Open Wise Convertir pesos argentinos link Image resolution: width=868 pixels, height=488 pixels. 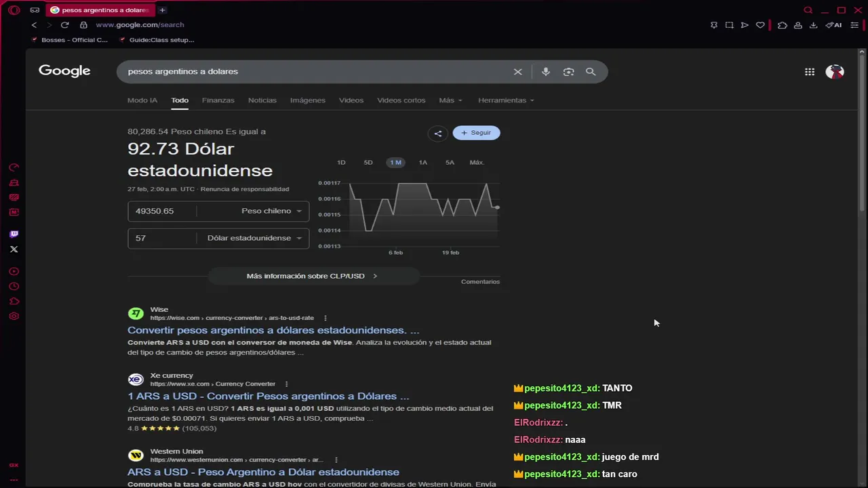(x=273, y=330)
